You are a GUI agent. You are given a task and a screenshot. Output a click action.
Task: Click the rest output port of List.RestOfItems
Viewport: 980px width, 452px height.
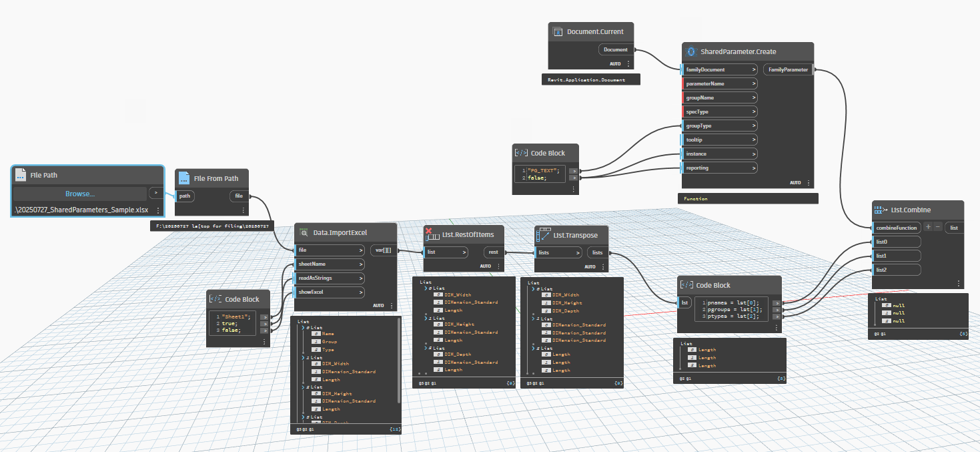click(494, 252)
